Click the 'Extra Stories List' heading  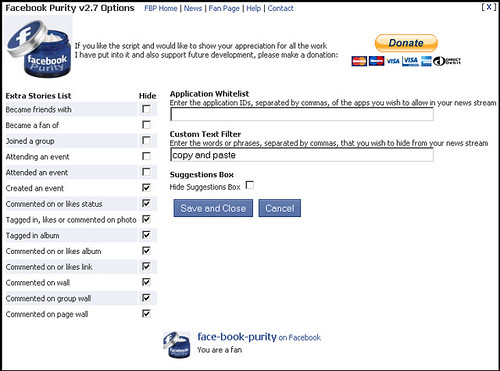pos(38,96)
